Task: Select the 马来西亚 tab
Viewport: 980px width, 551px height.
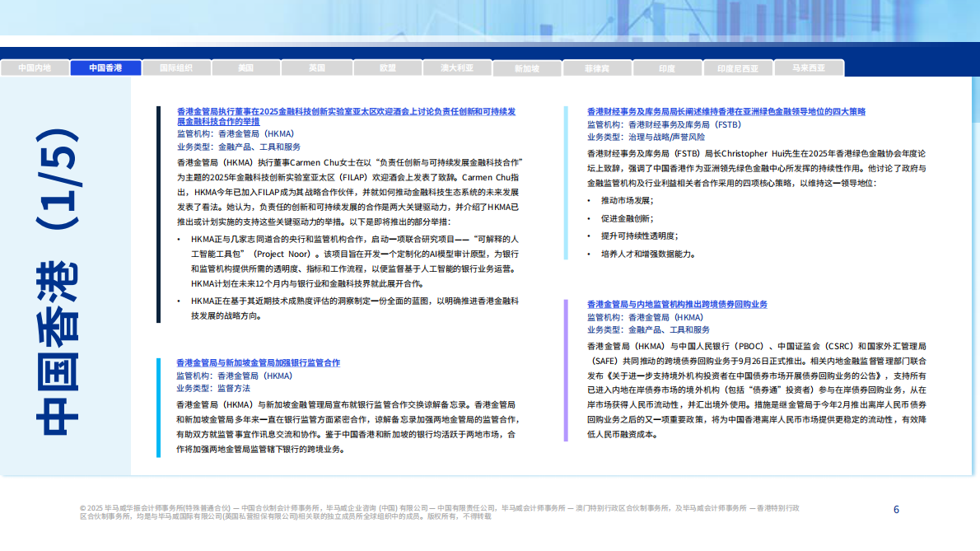Action: point(809,68)
